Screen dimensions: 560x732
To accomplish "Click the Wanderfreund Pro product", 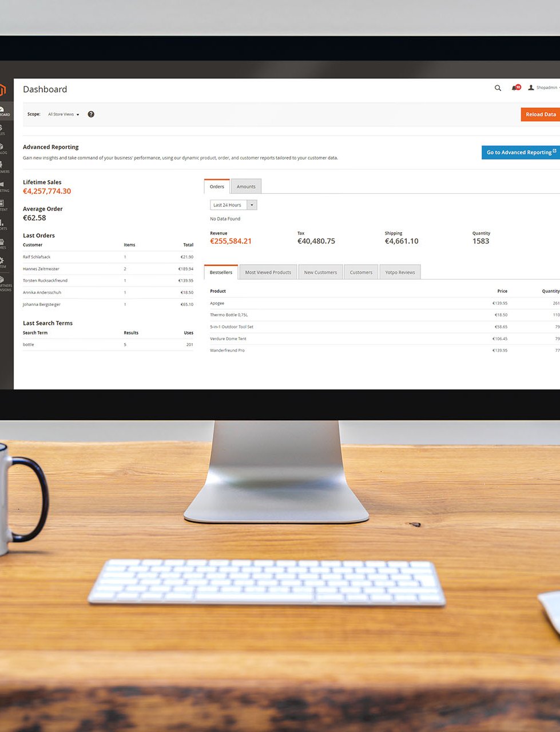I will [x=227, y=351].
